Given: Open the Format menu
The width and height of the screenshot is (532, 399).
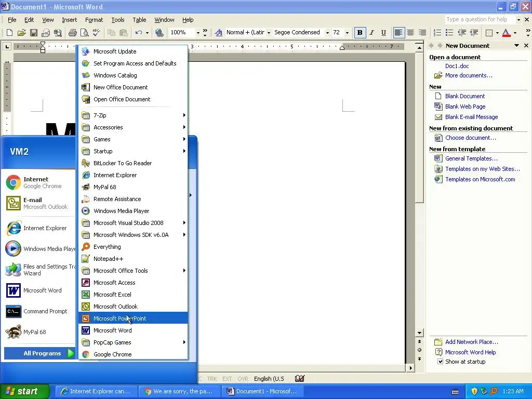Looking at the screenshot, I should click(x=94, y=20).
